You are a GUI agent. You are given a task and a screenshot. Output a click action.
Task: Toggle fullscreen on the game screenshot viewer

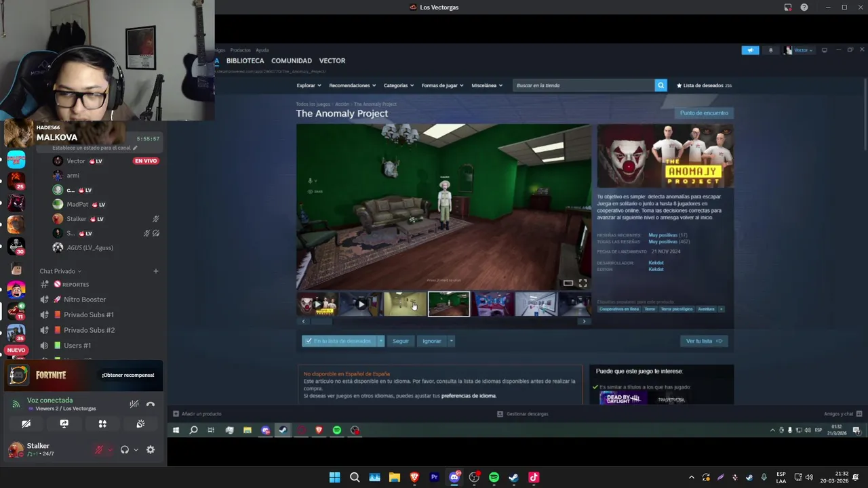point(583,283)
